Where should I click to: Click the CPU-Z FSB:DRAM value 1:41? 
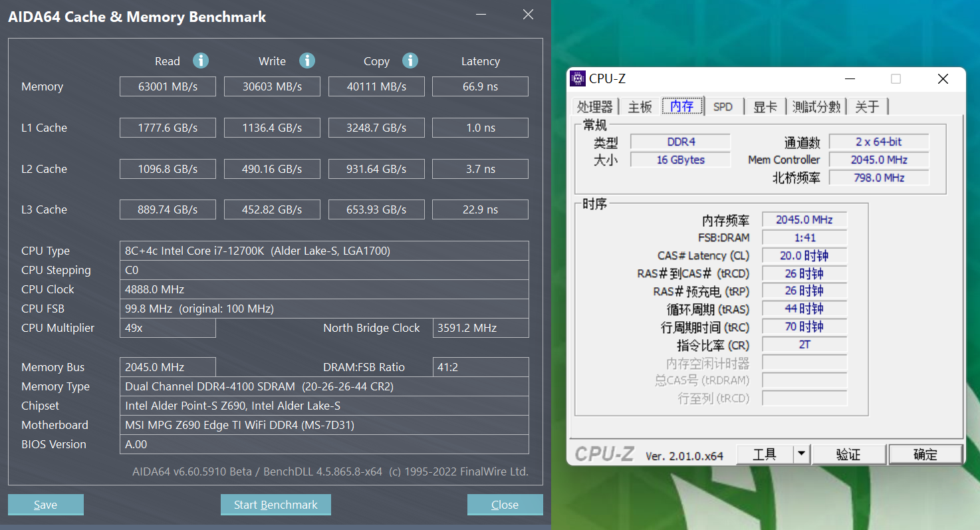pos(804,237)
